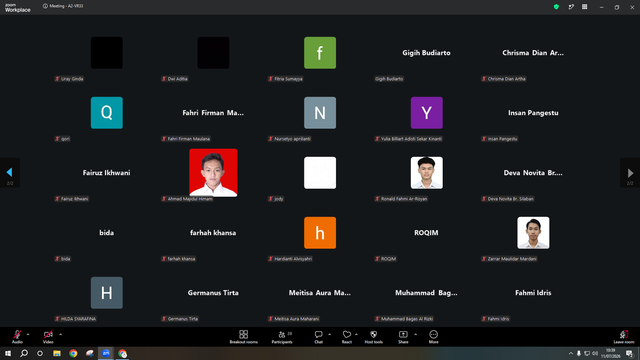
Task: Expand the Audio options arrow
Action: click(28, 334)
